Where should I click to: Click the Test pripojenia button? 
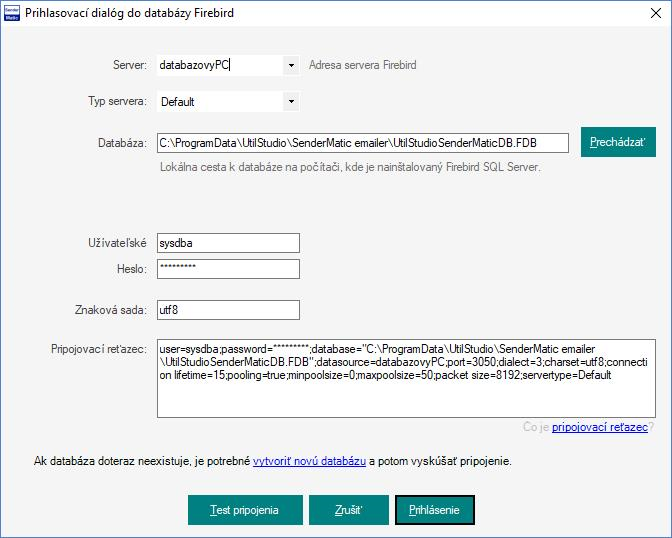tap(245, 510)
